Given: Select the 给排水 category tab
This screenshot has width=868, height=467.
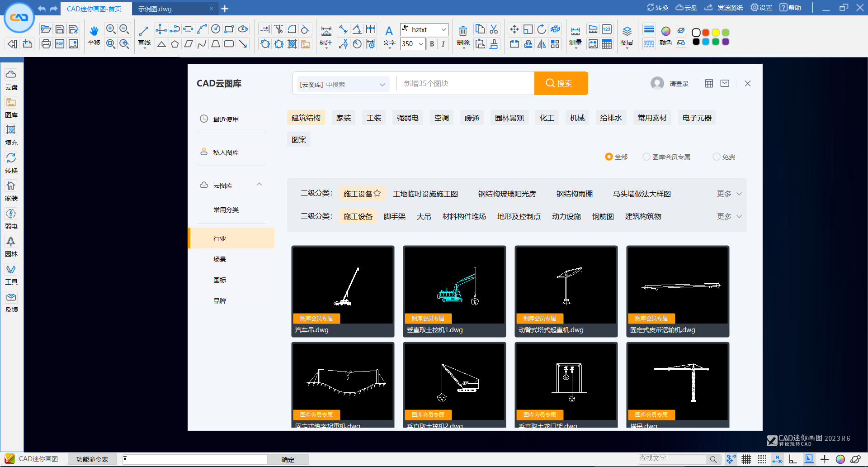Looking at the screenshot, I should [611, 118].
